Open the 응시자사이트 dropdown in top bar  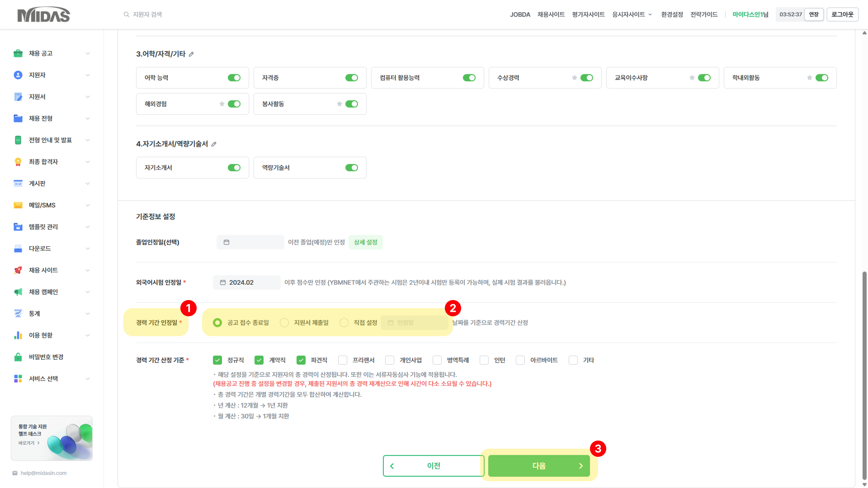632,14
